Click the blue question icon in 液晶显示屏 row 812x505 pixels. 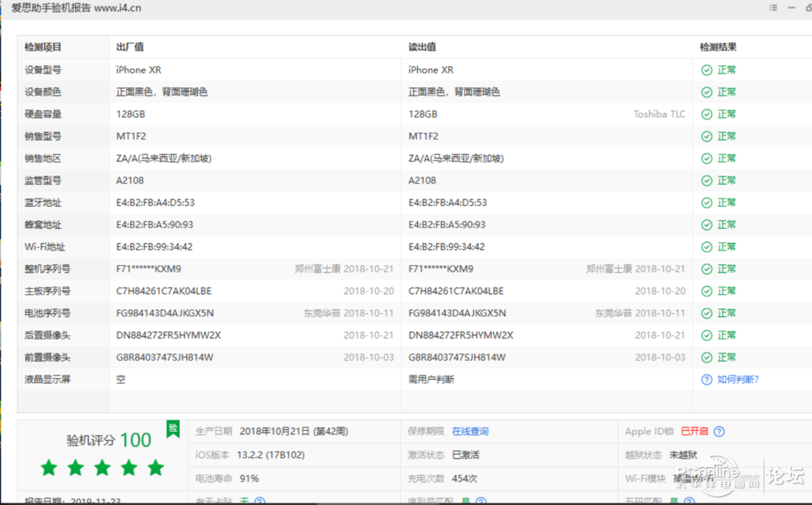pyautogui.click(x=706, y=380)
